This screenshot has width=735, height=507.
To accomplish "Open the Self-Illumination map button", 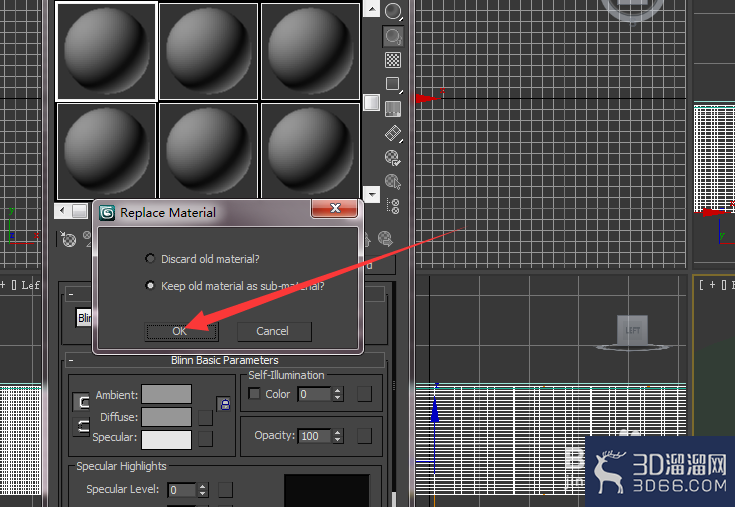I will click(x=364, y=394).
